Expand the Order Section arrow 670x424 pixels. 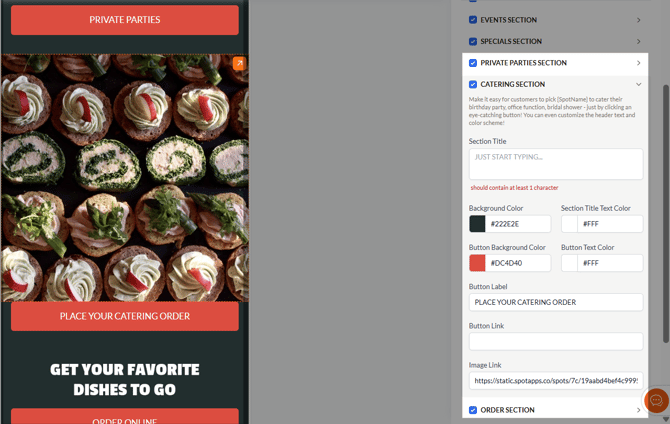638,410
